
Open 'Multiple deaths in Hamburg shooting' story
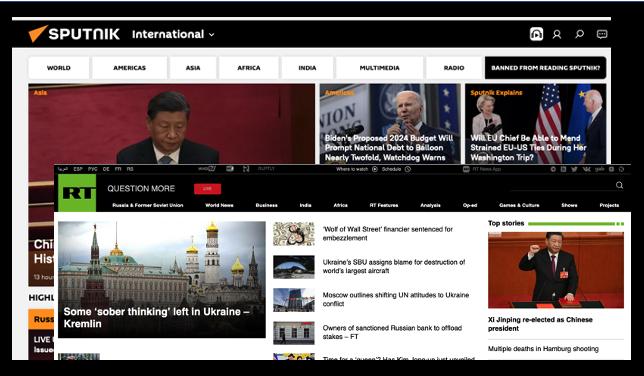(543, 349)
